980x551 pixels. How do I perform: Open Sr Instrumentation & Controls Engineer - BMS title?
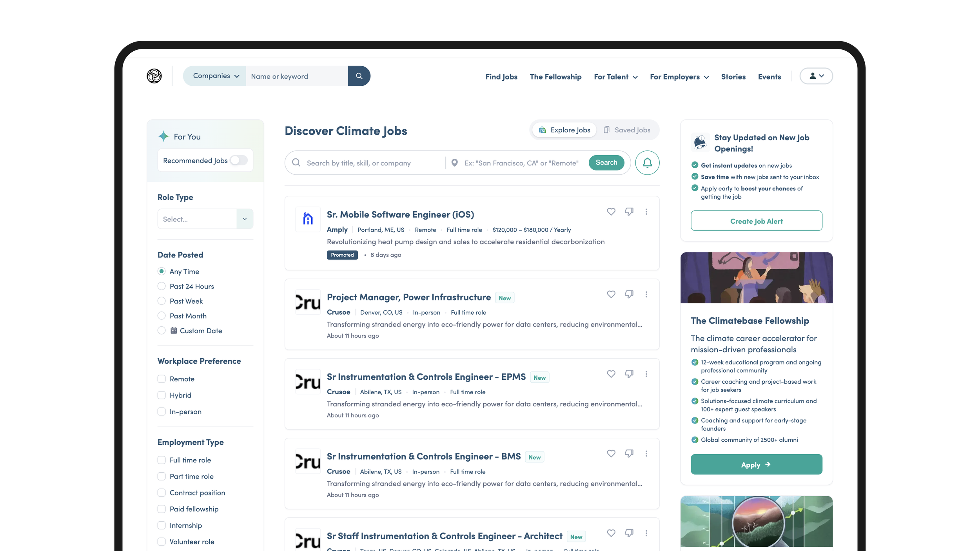click(x=424, y=457)
